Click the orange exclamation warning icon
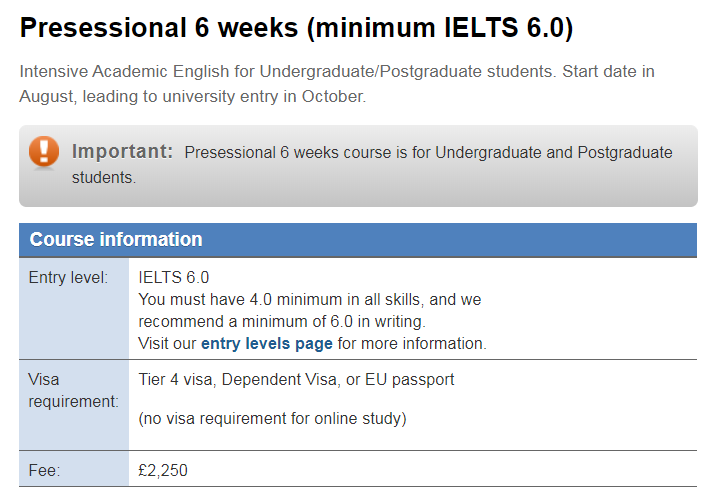This screenshot has height=494, width=708. click(x=44, y=152)
